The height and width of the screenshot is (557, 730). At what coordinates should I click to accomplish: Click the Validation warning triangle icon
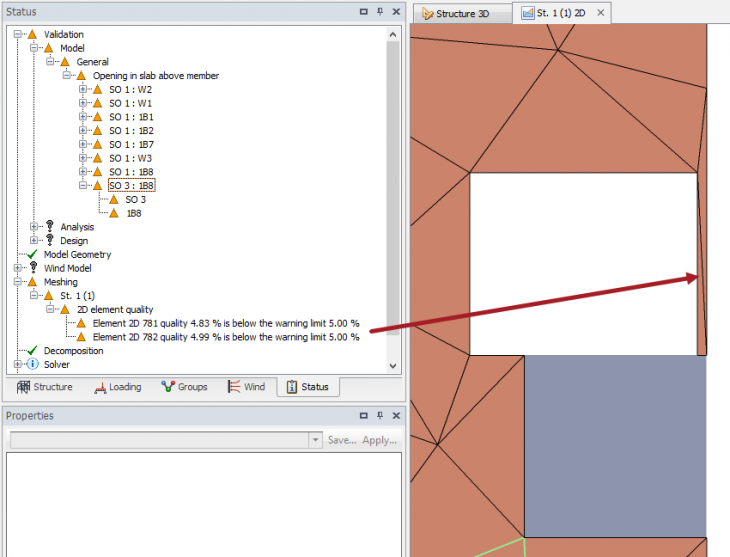[x=32, y=34]
